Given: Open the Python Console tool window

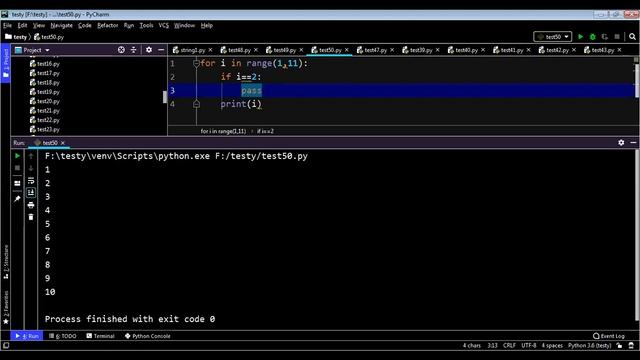Looking at the screenshot, I should 147,336.
